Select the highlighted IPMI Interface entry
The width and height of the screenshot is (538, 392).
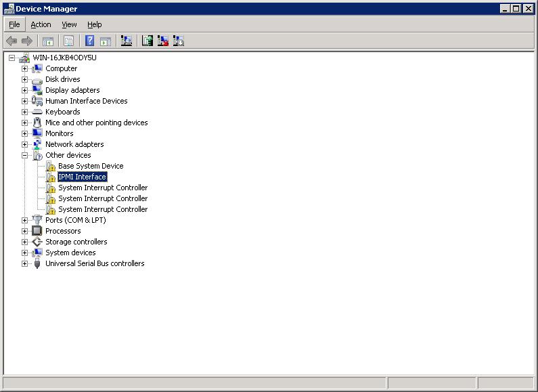click(x=83, y=177)
